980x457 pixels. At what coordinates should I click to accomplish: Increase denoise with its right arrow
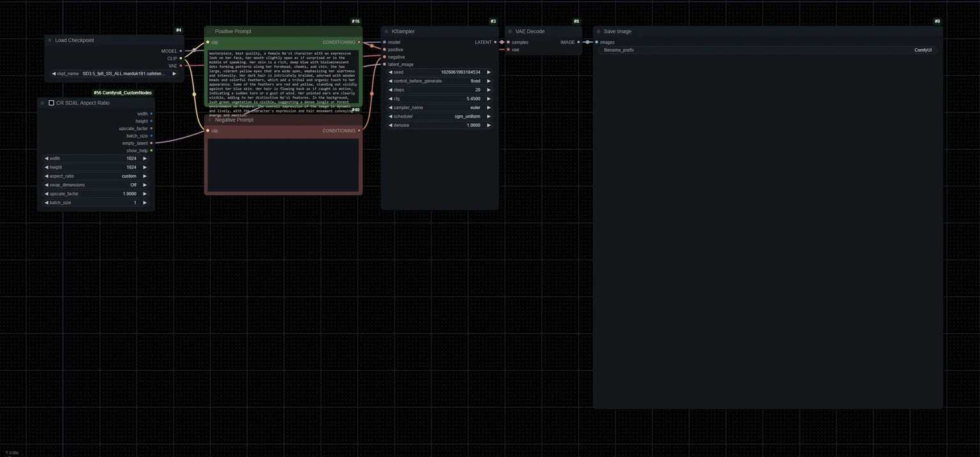coord(489,125)
